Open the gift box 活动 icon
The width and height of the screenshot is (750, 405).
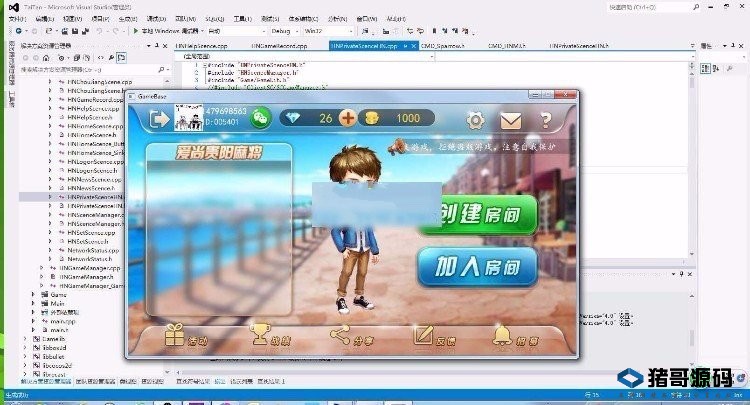click(x=176, y=336)
